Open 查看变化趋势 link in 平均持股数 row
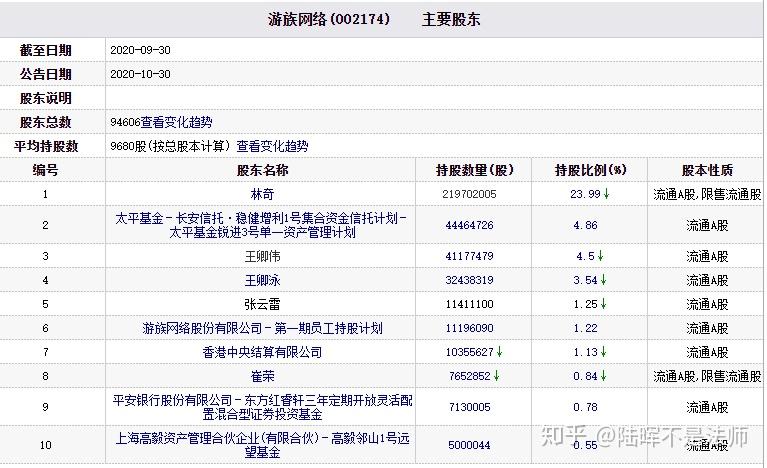This screenshot has height=468, width=767. coord(272,146)
